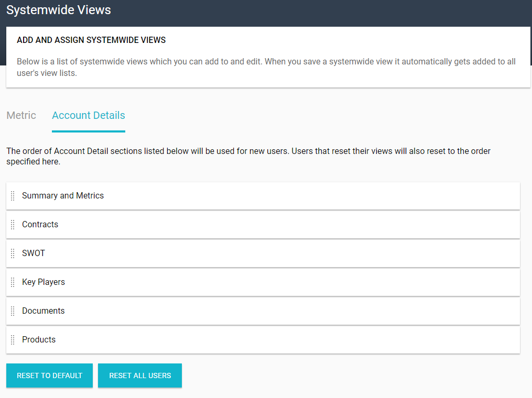Switch to the Metric tab
The height and width of the screenshot is (398, 532).
point(21,116)
